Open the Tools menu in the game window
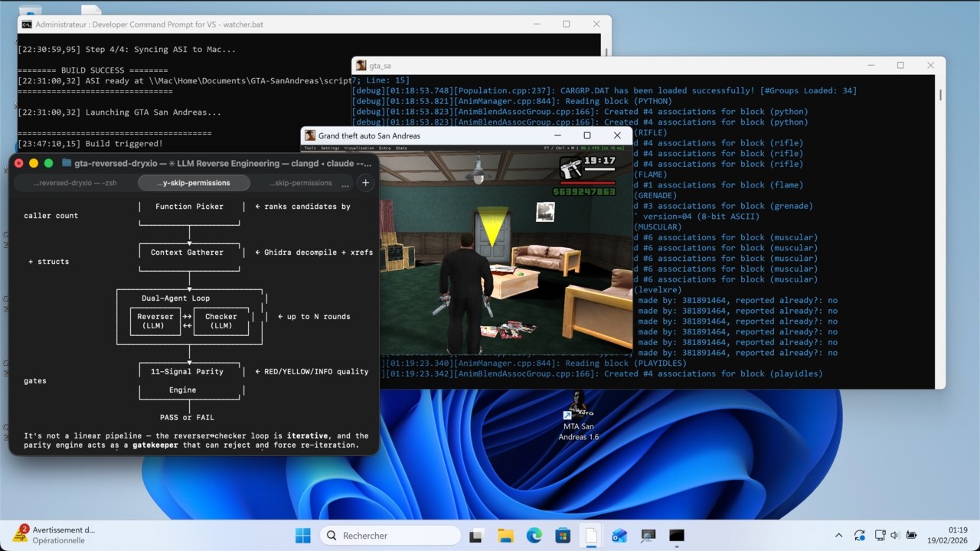Viewport: 980px width, 551px height. 309,148
